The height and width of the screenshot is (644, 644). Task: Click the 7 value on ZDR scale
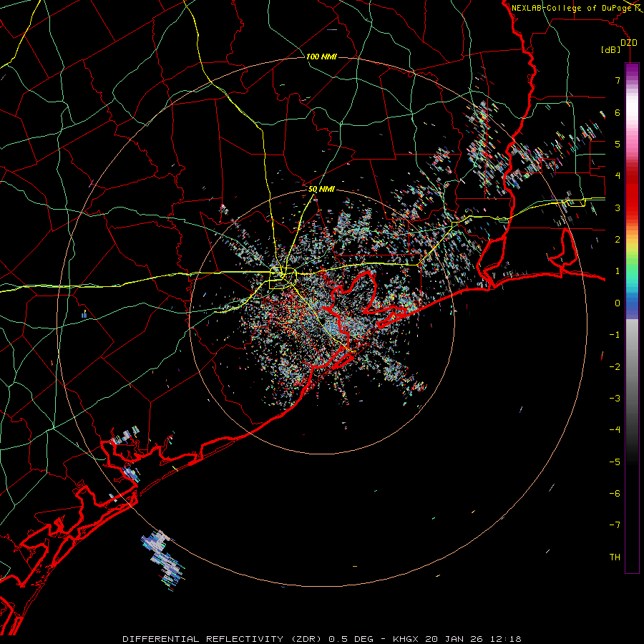(618, 80)
